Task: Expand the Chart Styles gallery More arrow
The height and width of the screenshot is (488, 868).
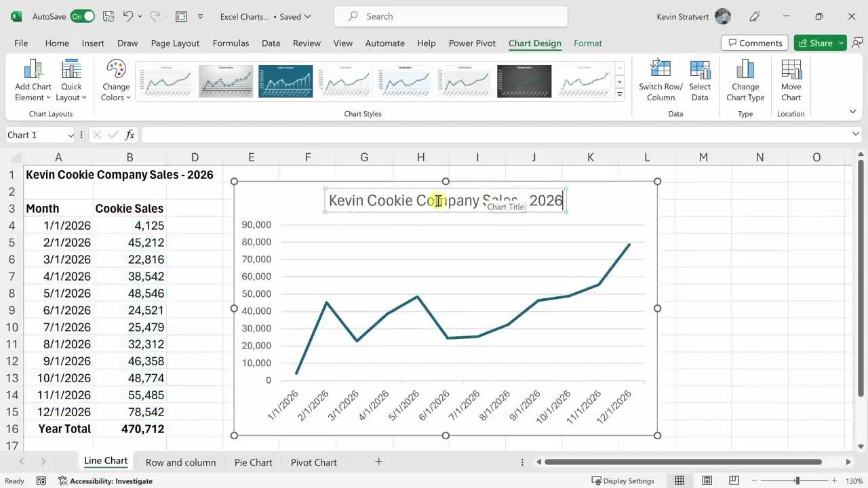Action: 619,95
